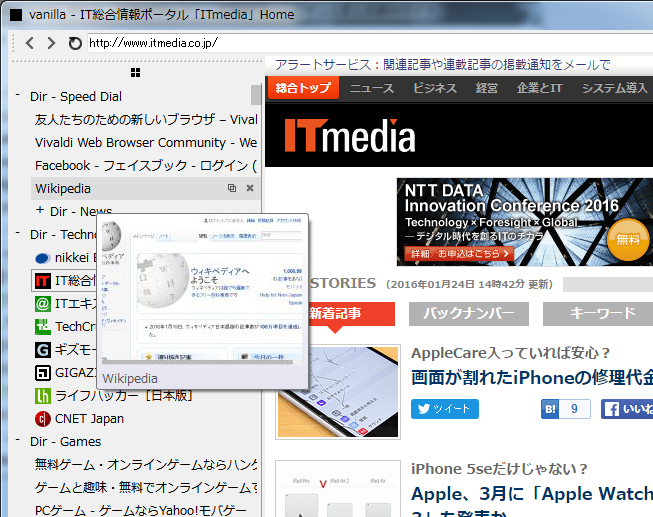The image size is (653, 517).
Task: Select the キーワード stories tab
Action: tap(598, 314)
